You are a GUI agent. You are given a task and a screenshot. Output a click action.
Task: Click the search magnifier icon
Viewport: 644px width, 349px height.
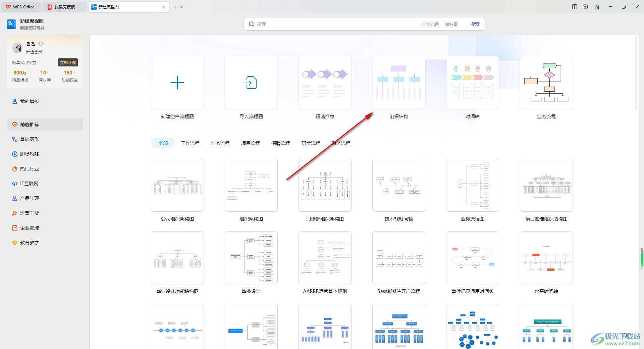[251, 24]
